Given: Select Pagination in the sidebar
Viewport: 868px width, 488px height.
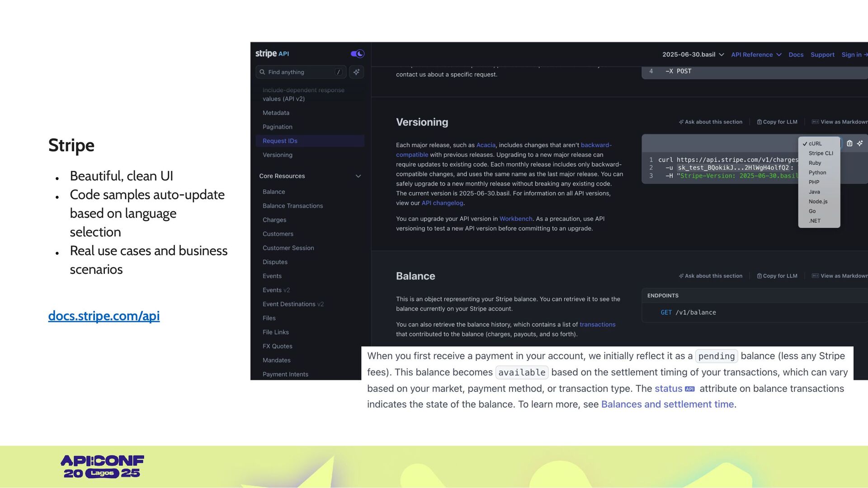Looking at the screenshot, I should pos(277,127).
